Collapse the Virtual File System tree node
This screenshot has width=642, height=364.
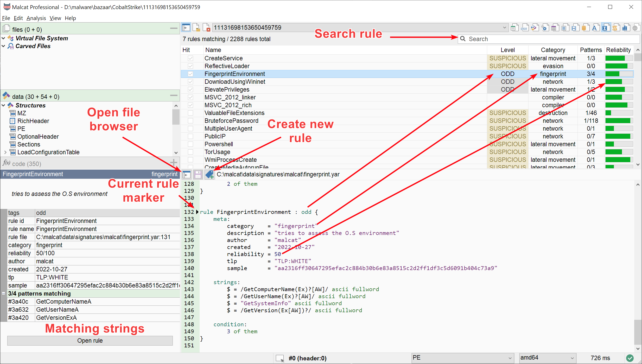tap(4, 38)
